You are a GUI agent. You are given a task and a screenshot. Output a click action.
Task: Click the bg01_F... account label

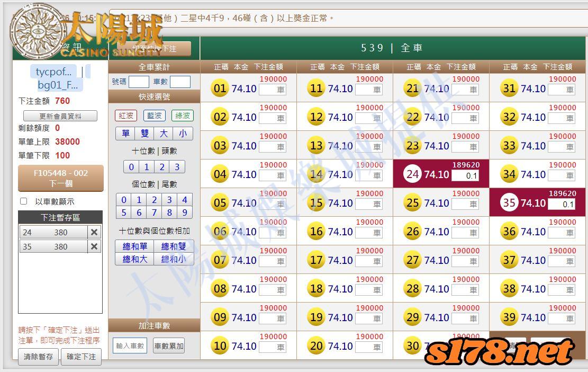tap(58, 85)
